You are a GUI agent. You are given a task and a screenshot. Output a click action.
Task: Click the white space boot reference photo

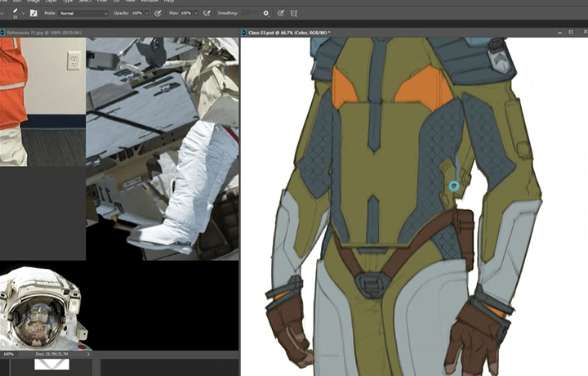(185, 188)
